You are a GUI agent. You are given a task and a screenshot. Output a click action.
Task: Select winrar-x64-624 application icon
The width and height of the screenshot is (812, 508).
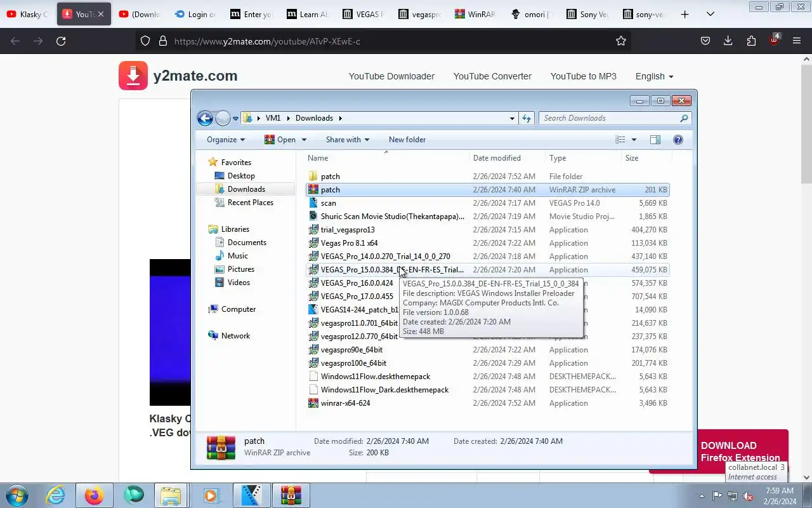click(x=313, y=403)
